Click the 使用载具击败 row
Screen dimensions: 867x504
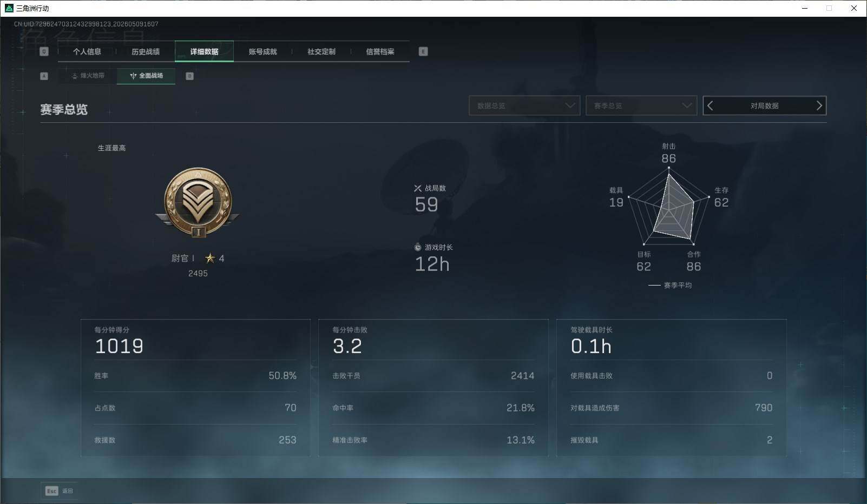672,376
